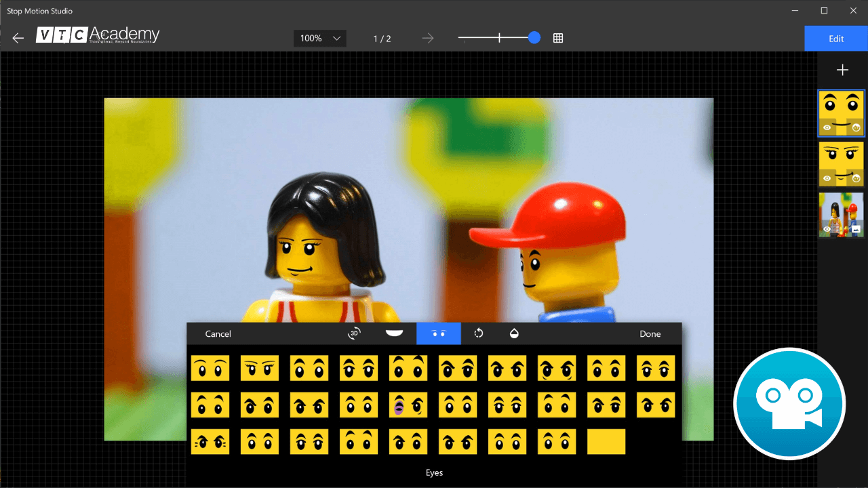Switch to the Eyes tab in the editor
This screenshot has width=868, height=488.
click(438, 333)
